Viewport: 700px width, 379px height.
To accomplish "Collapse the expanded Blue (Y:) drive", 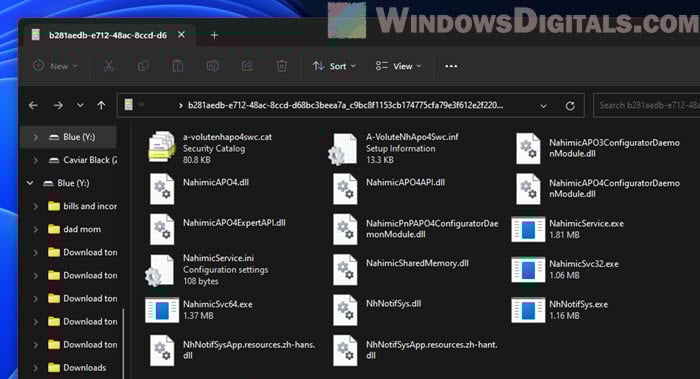I will pos(30,183).
